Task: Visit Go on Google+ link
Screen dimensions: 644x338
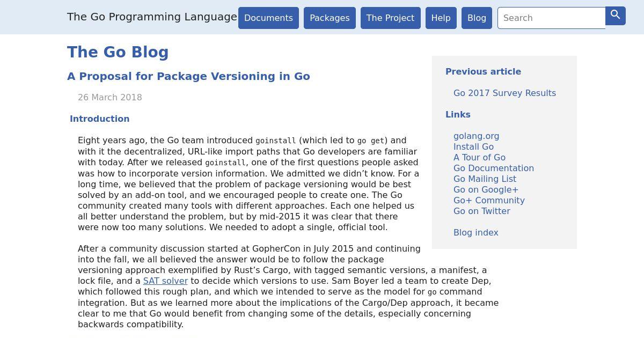Action: click(x=486, y=189)
